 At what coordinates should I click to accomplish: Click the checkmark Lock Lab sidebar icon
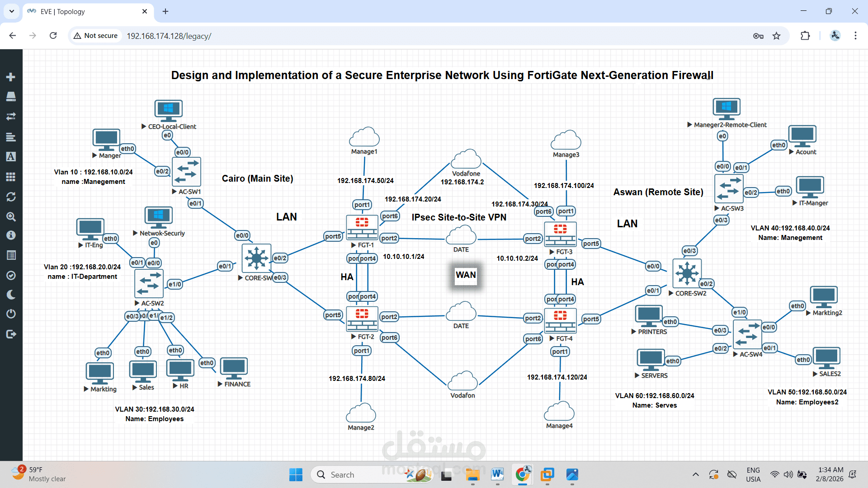(x=11, y=275)
